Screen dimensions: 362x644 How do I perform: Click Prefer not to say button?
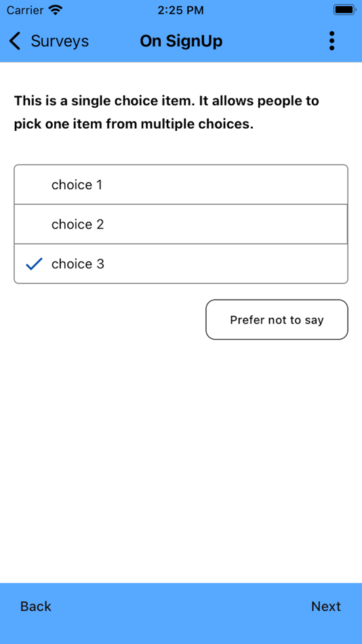277,319
